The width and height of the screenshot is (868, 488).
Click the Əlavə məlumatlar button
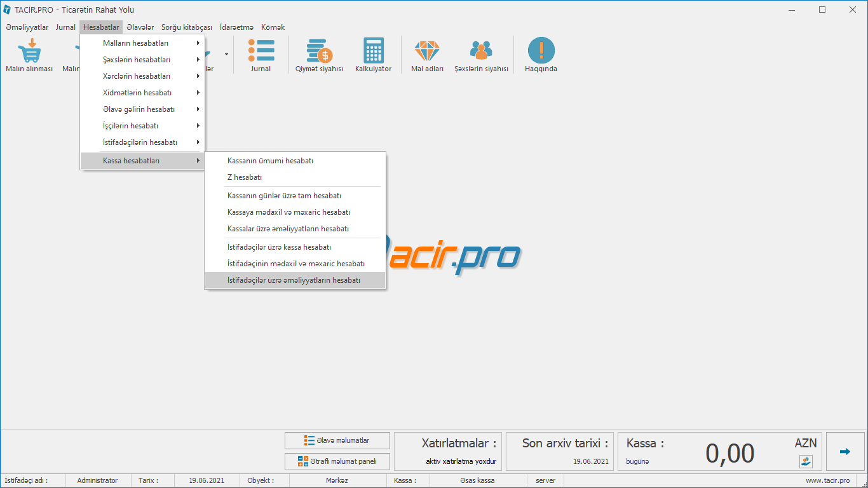point(337,440)
